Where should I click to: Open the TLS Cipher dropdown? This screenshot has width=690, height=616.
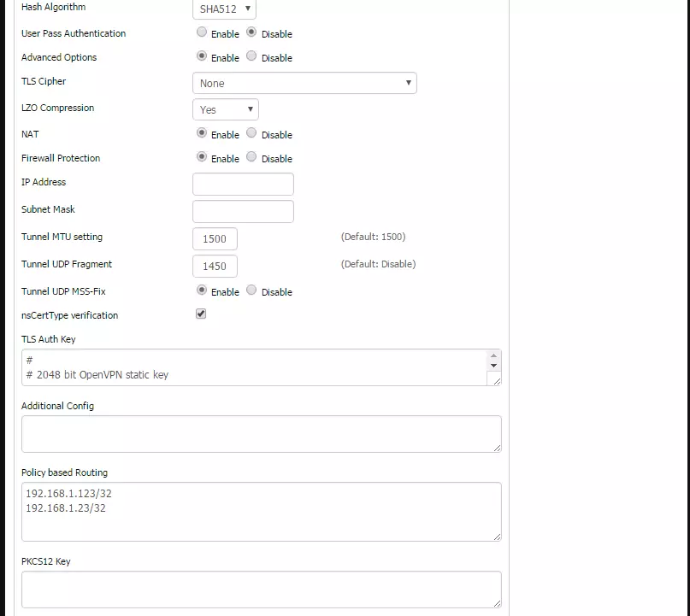pyautogui.click(x=304, y=82)
